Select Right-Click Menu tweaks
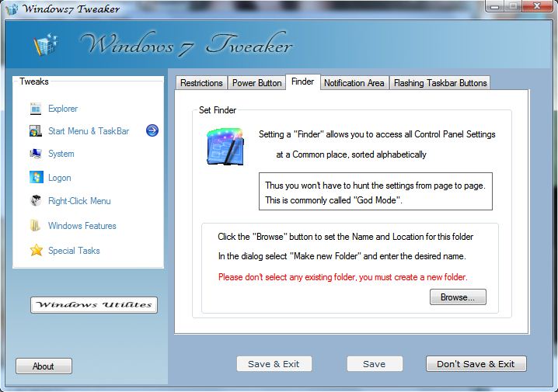 (x=79, y=201)
